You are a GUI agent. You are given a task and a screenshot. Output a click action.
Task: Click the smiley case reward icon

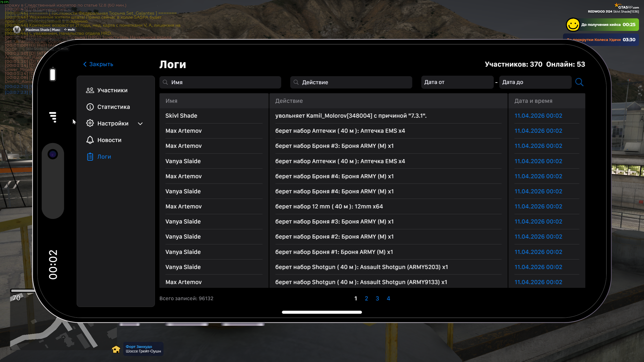pyautogui.click(x=573, y=25)
